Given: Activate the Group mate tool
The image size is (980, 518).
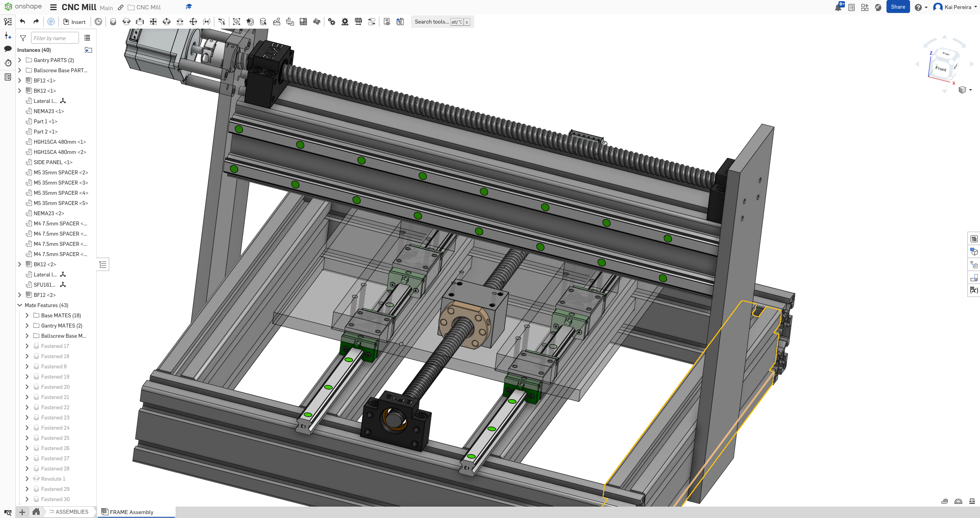Looking at the screenshot, I should 237,22.
